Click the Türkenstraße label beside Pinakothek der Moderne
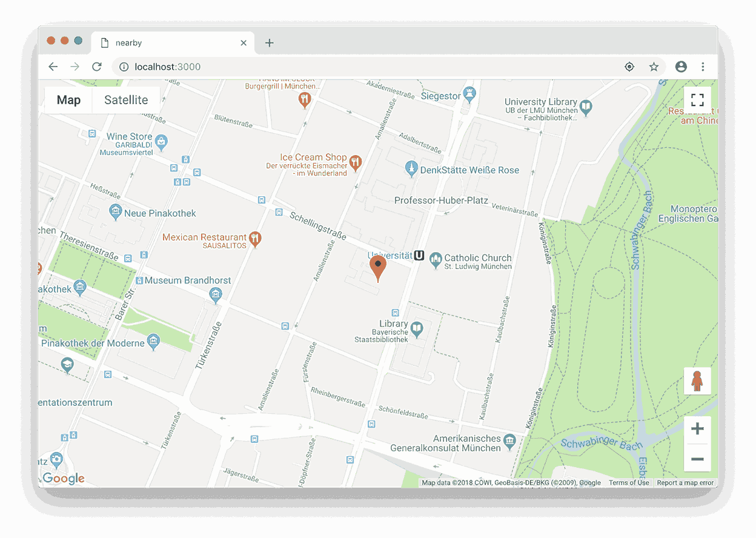The height and width of the screenshot is (538, 756). (209, 346)
